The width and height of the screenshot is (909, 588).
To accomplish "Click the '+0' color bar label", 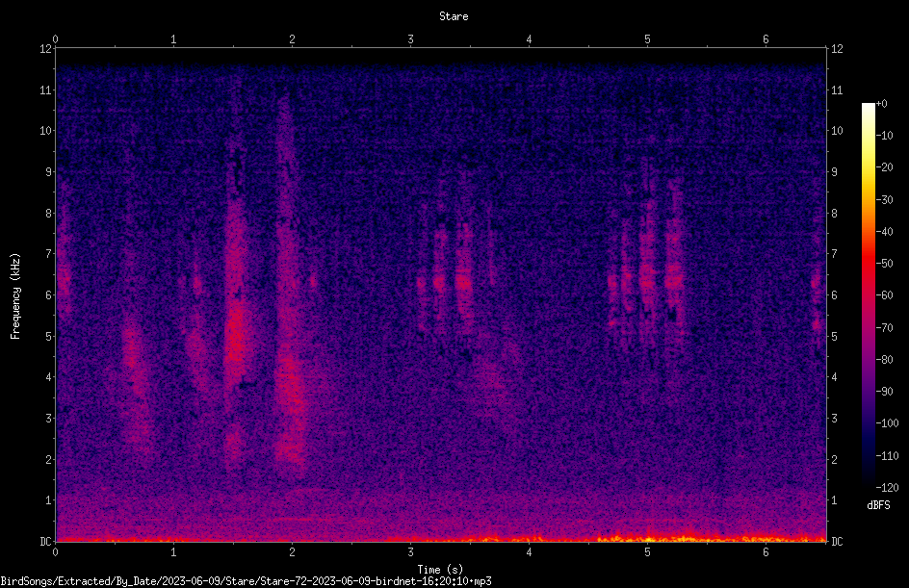I will click(881, 104).
